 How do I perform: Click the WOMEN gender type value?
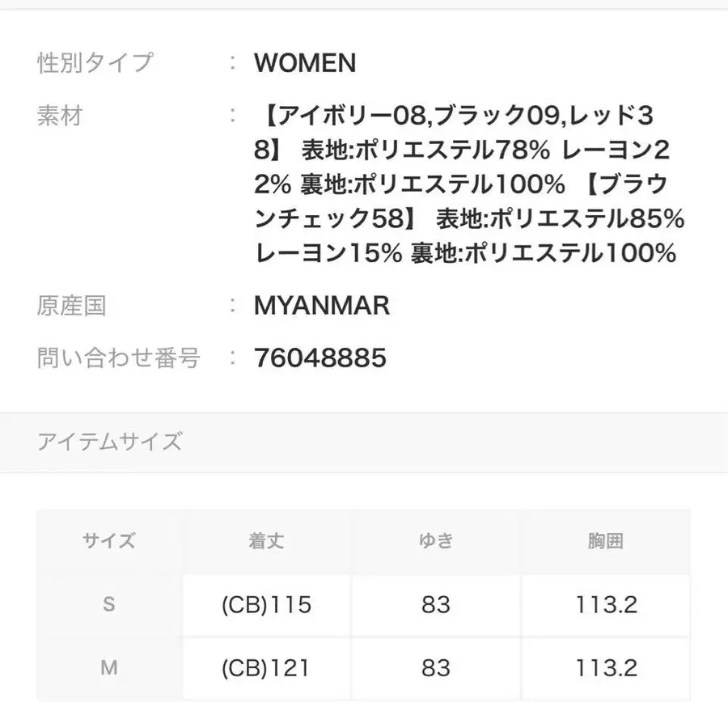[304, 63]
